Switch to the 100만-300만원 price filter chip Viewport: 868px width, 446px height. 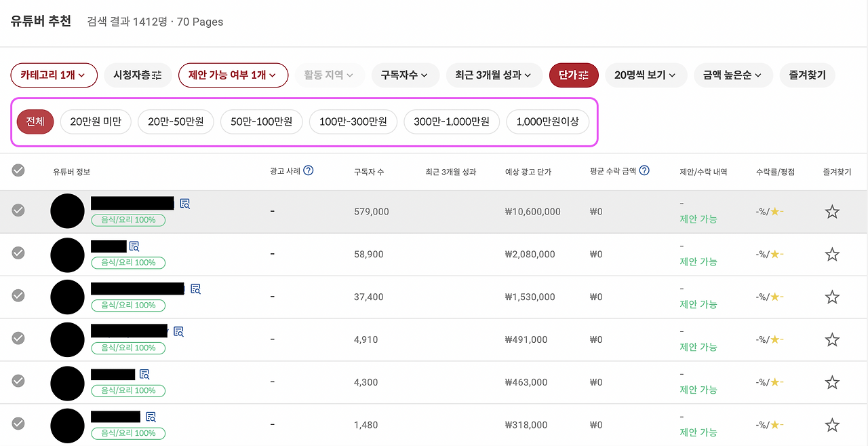[x=353, y=122]
